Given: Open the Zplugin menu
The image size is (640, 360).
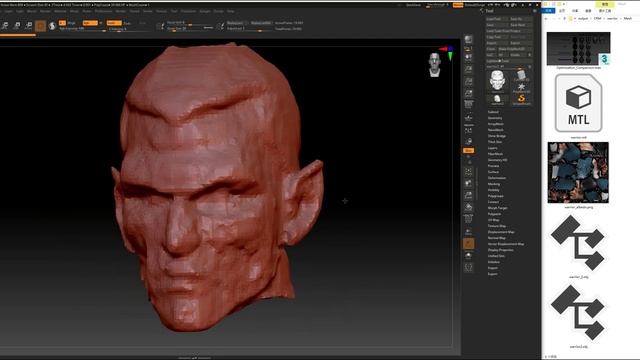Looking at the screenshot, I should coord(204,11).
